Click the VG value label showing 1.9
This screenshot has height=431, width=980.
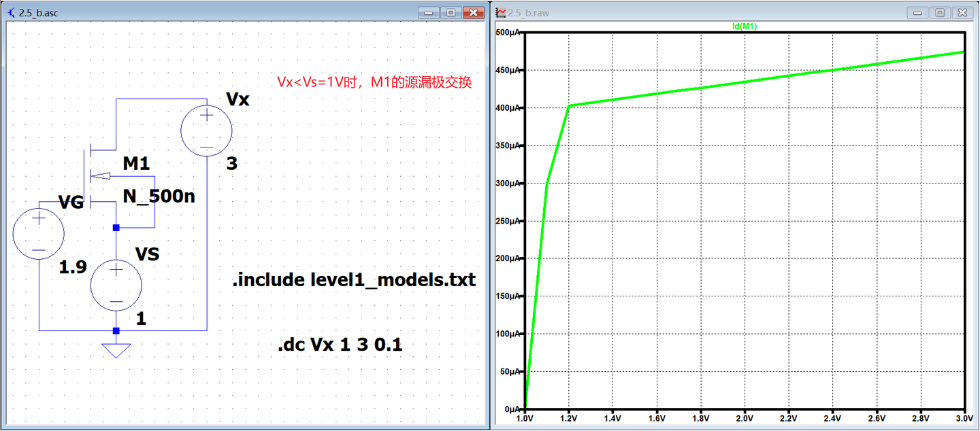click(x=73, y=267)
